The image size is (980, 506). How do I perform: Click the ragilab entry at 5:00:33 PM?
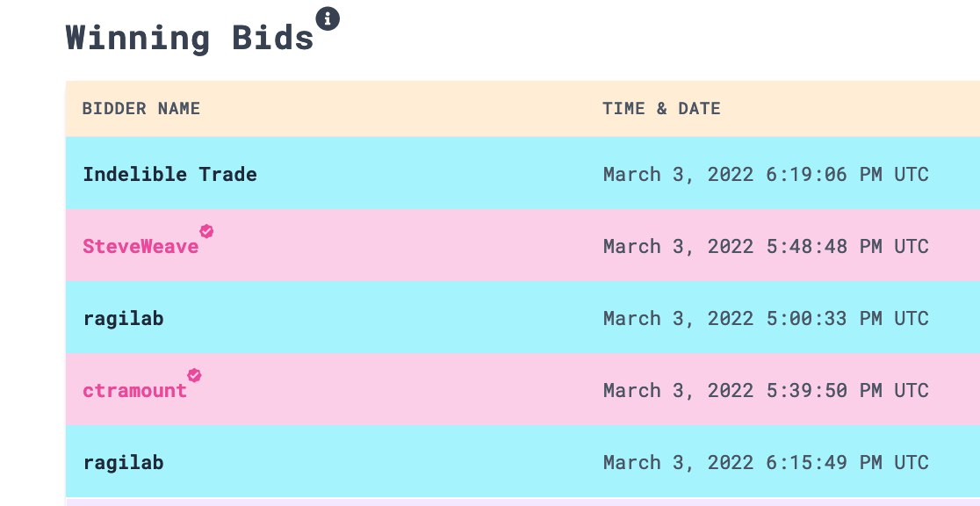point(123,318)
